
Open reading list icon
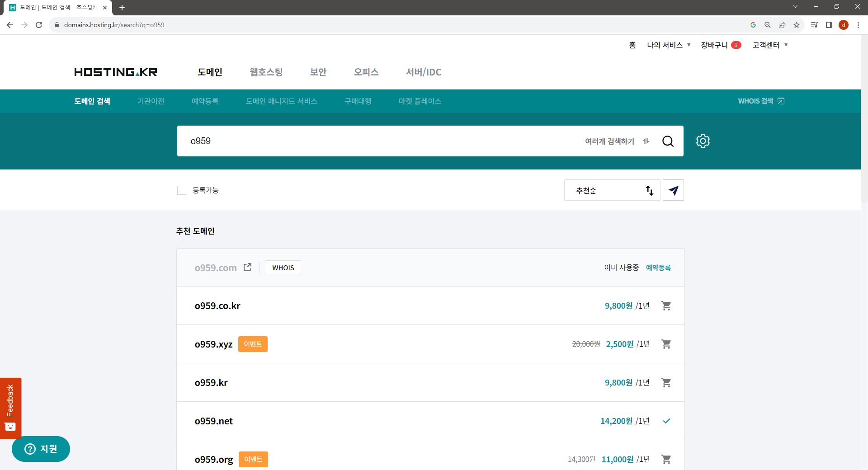(x=815, y=25)
